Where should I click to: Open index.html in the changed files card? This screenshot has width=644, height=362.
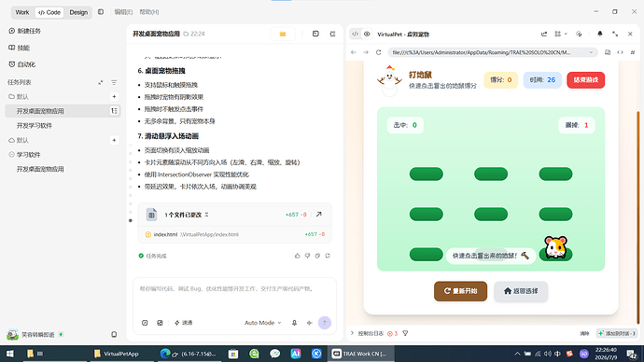234,234
